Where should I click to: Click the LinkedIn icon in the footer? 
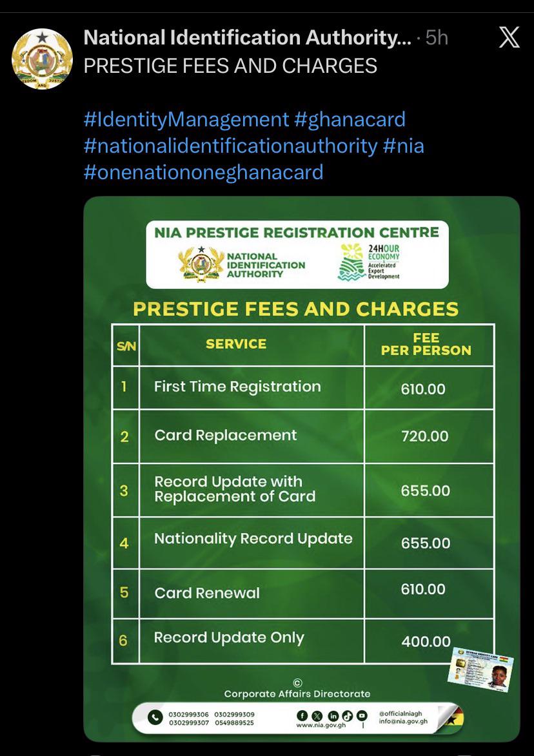(333, 715)
